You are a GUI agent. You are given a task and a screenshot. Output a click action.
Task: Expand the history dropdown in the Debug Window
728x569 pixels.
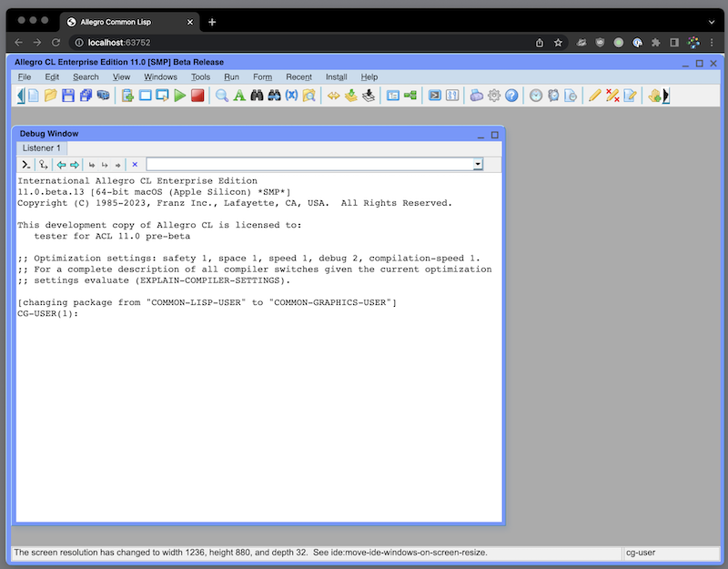(x=478, y=164)
